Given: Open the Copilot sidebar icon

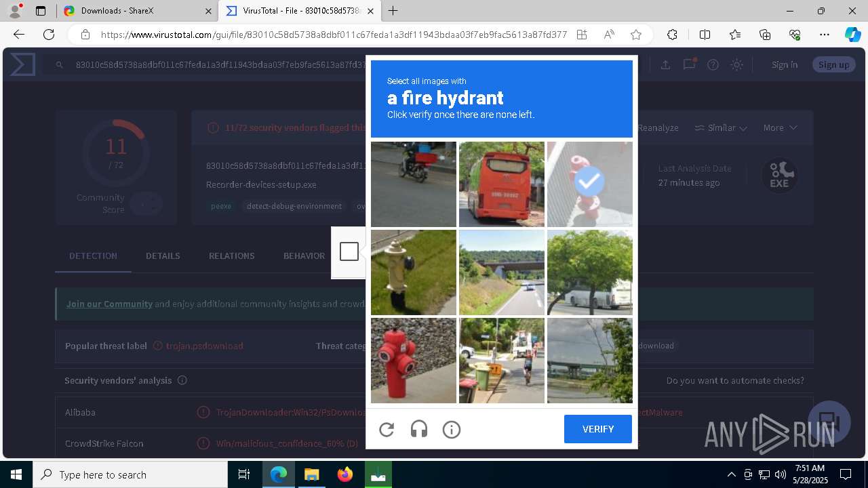Looking at the screenshot, I should (852, 35).
